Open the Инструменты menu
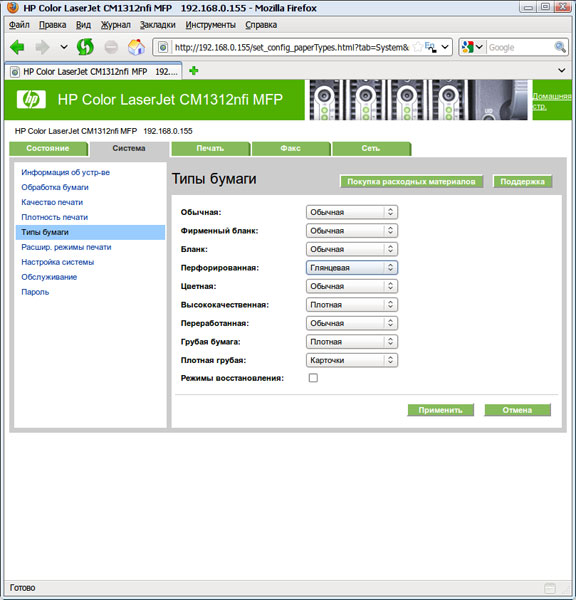Screen dimensions: 576x600 coord(210,25)
